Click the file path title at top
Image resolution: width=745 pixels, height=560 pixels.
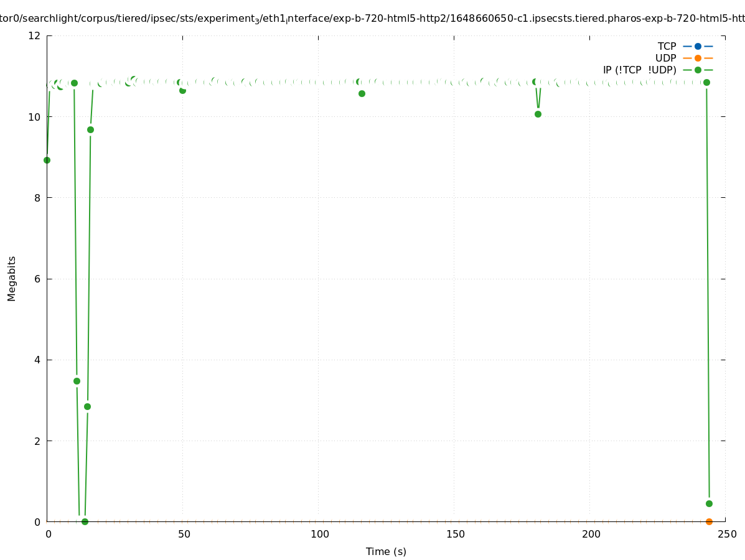pos(372,19)
